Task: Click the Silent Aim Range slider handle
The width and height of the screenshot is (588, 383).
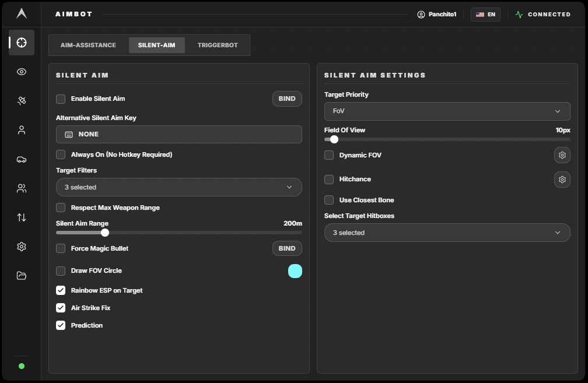Action: click(105, 233)
